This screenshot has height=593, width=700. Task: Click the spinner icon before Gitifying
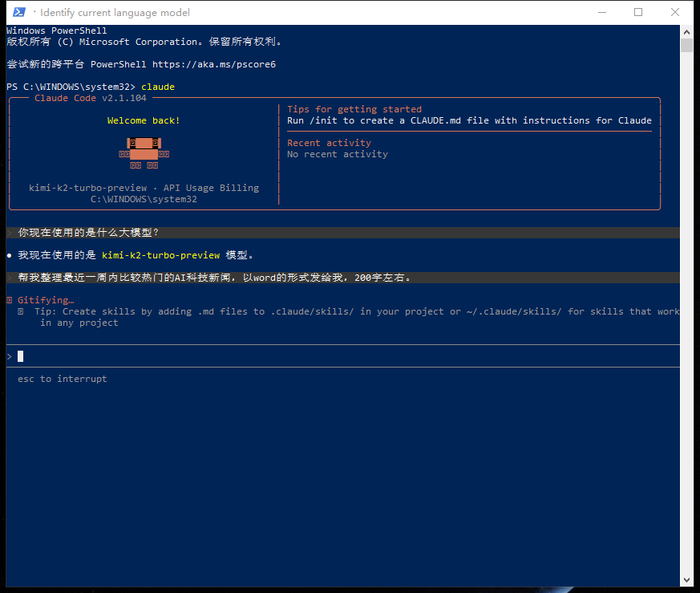[10, 300]
